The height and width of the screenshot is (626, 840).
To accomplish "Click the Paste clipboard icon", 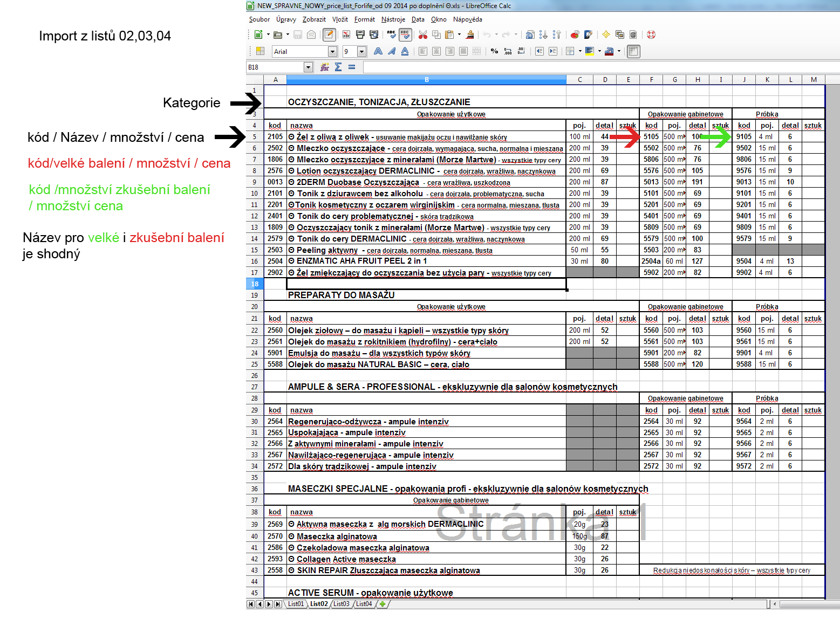I will click(449, 35).
